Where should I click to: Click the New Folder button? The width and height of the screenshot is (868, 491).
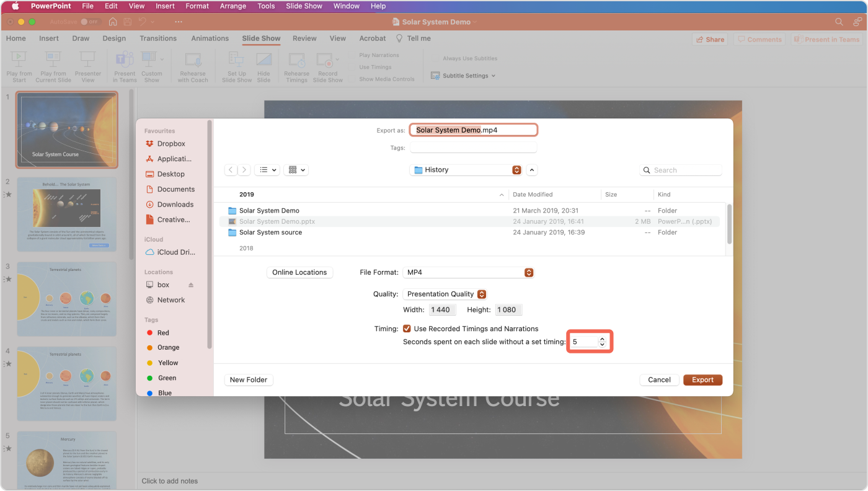pyautogui.click(x=249, y=380)
